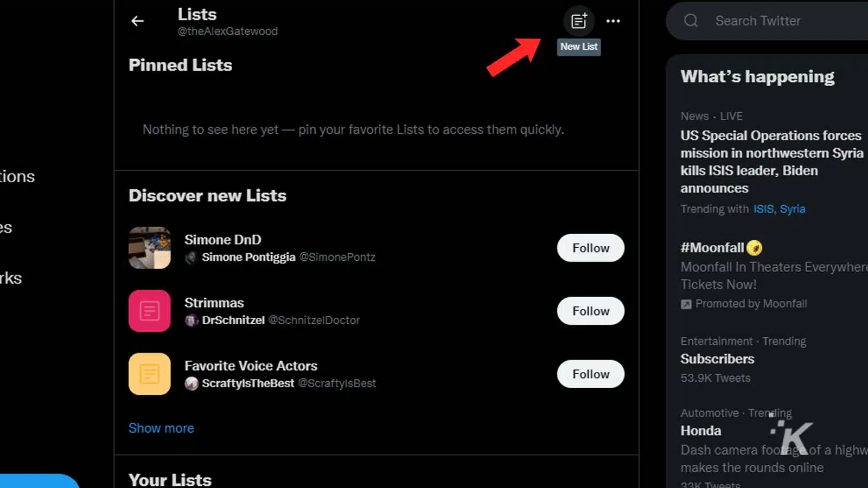Click the ISIS trending link

coord(763,209)
